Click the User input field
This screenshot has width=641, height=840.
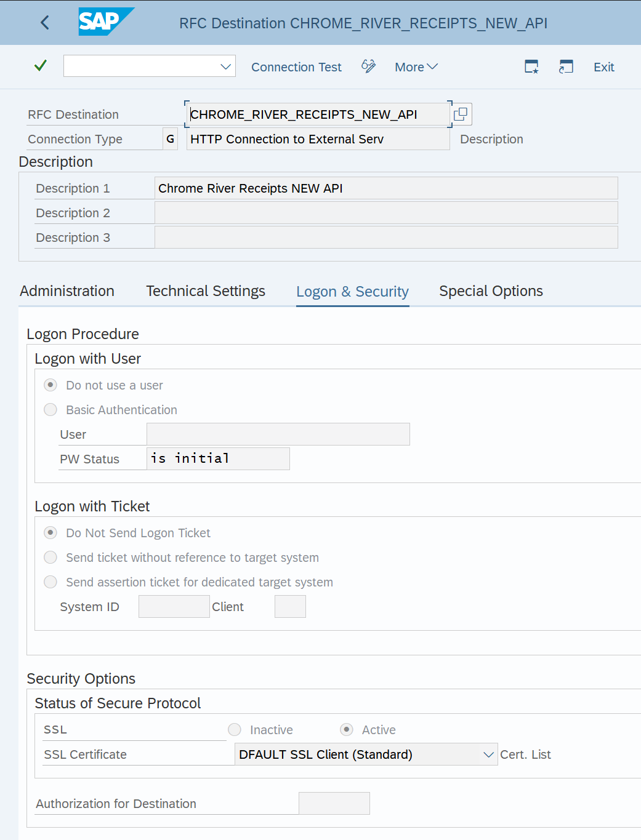click(278, 434)
